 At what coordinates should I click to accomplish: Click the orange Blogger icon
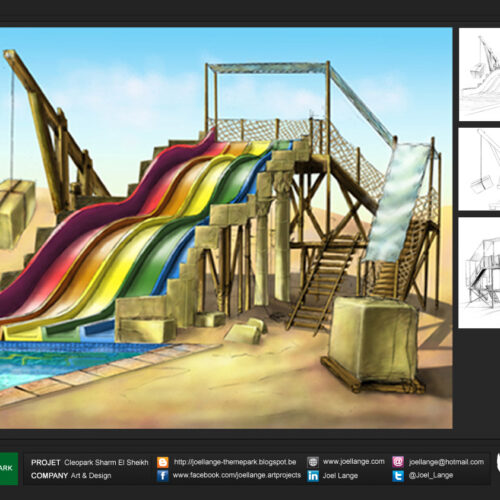tap(163, 462)
